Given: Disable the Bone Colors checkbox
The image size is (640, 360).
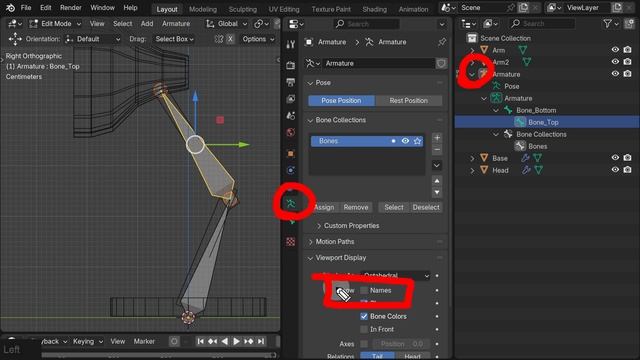Looking at the screenshot, I should click(x=364, y=316).
